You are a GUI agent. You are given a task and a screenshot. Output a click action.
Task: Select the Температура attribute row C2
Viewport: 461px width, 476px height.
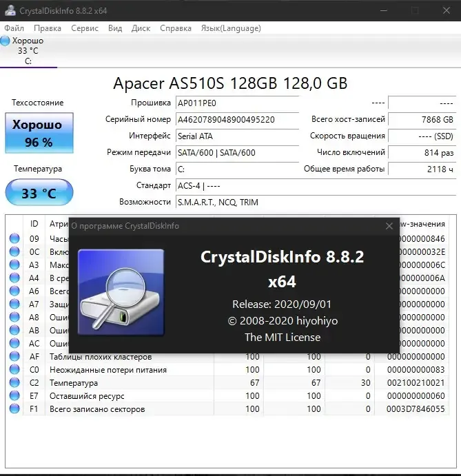(227, 382)
